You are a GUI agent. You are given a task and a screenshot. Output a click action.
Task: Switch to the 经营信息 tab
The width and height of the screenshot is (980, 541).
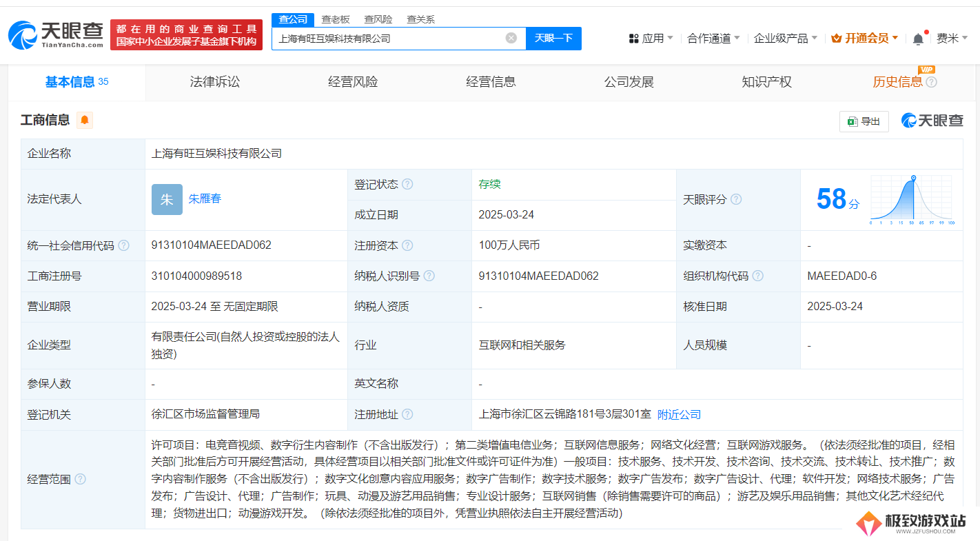[x=491, y=82]
